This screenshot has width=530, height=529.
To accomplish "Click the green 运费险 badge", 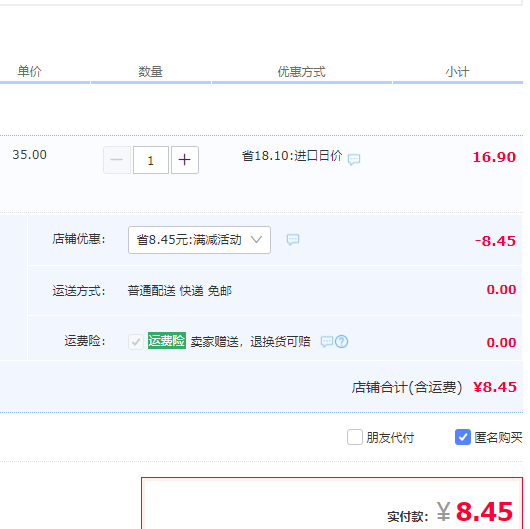I will click(x=167, y=340).
